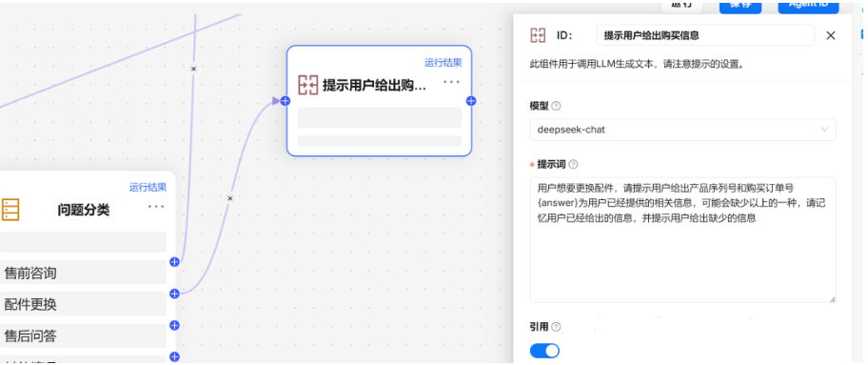The image size is (868, 365).
Task: Click the LLM node icon in canvas
Action: point(307,85)
